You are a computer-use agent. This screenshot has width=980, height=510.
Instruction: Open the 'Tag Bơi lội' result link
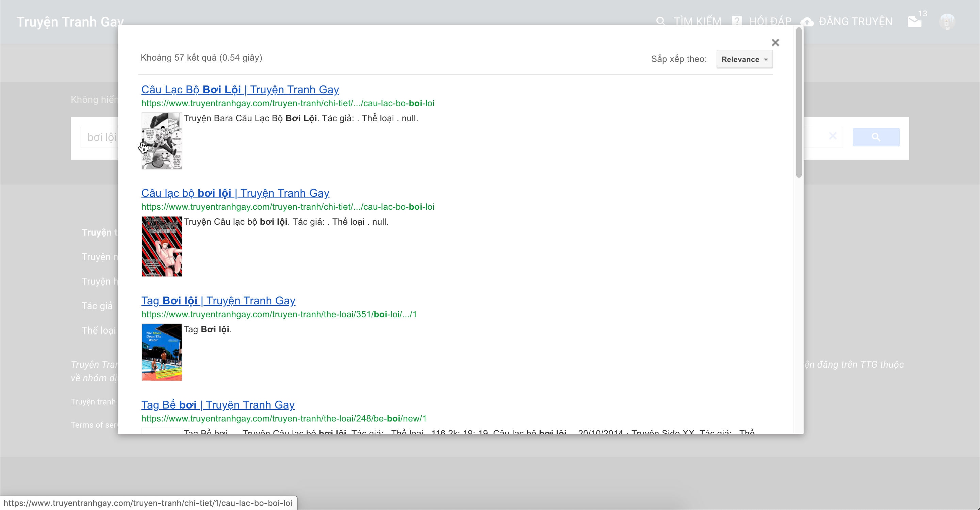218,301
